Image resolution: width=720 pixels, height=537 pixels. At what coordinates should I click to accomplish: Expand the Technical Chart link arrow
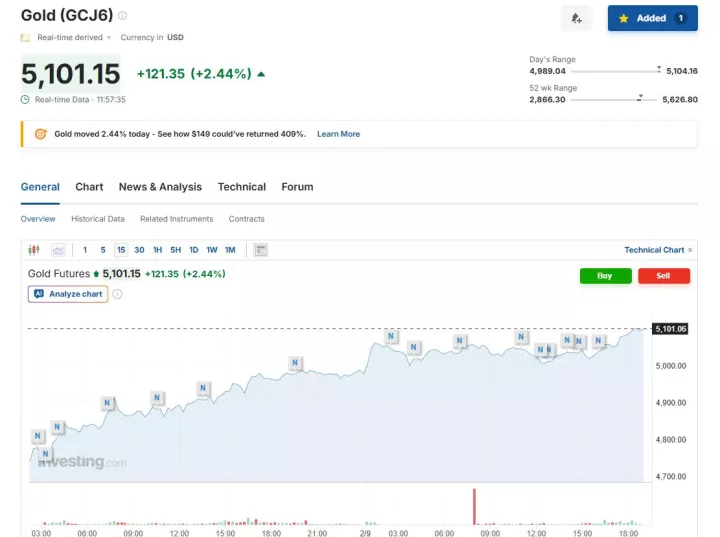coord(690,250)
